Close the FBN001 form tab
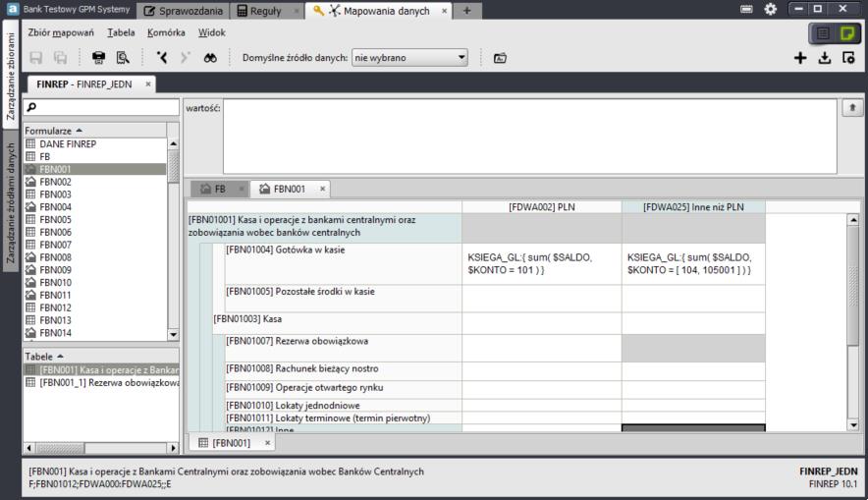This screenshot has width=868, height=500. pyautogui.click(x=323, y=189)
